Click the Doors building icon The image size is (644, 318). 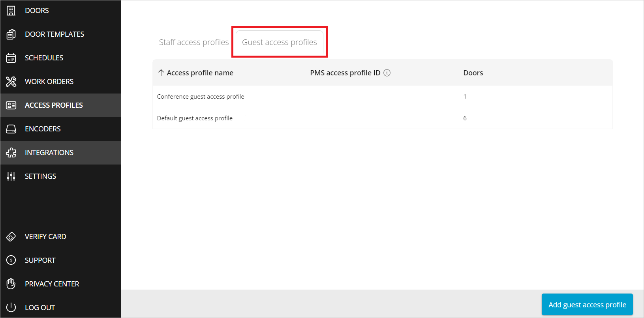click(x=11, y=11)
